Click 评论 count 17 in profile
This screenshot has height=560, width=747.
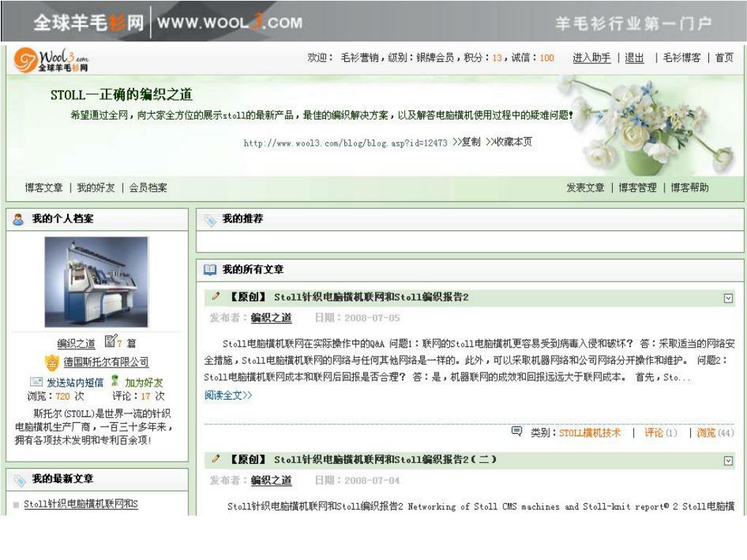pyautogui.click(x=145, y=396)
